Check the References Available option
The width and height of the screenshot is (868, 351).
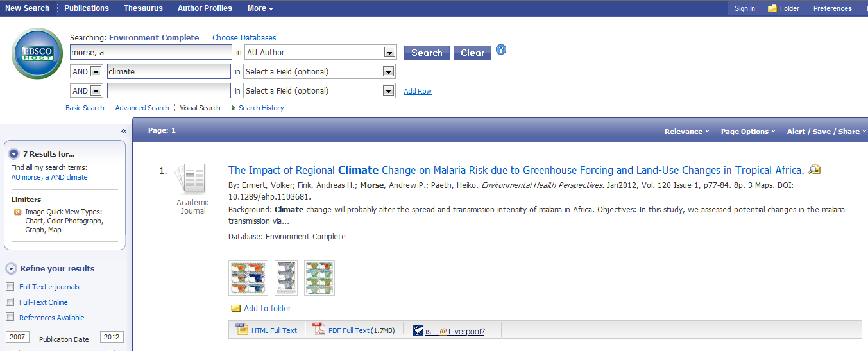click(x=10, y=318)
